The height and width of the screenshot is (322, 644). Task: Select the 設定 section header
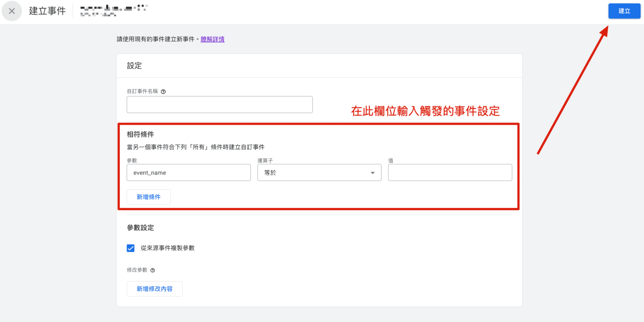134,66
